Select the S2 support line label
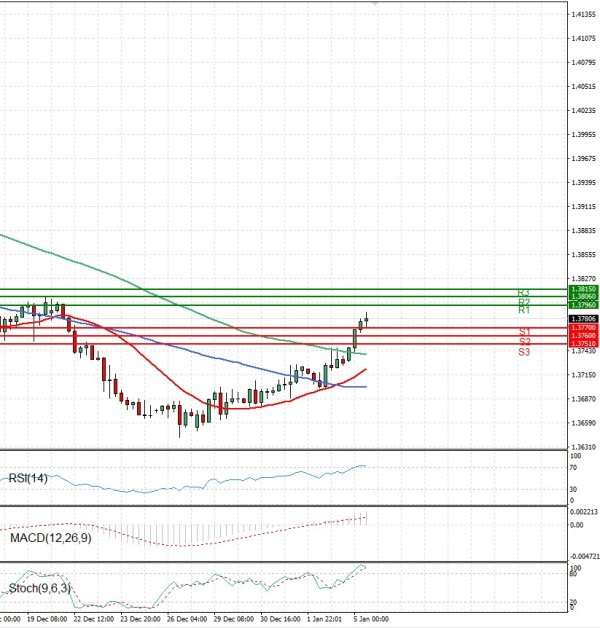This screenshot has height=628, width=600. pyautogui.click(x=524, y=342)
